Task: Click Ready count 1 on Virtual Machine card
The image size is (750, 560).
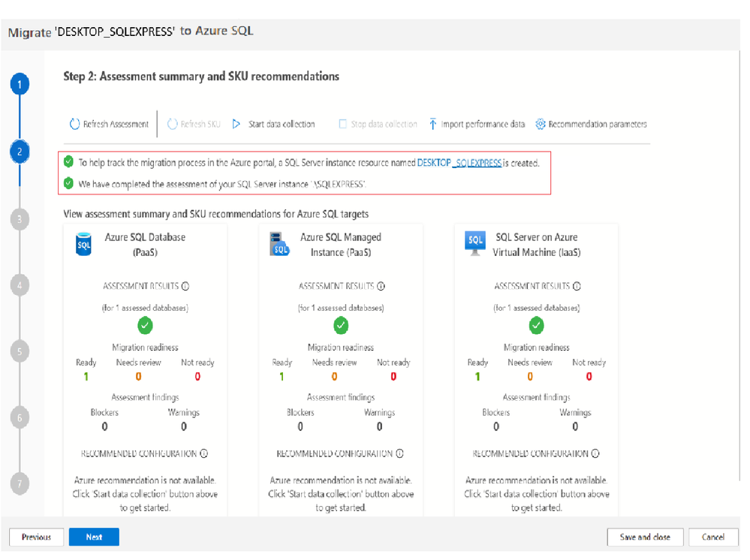Action: pyautogui.click(x=477, y=378)
